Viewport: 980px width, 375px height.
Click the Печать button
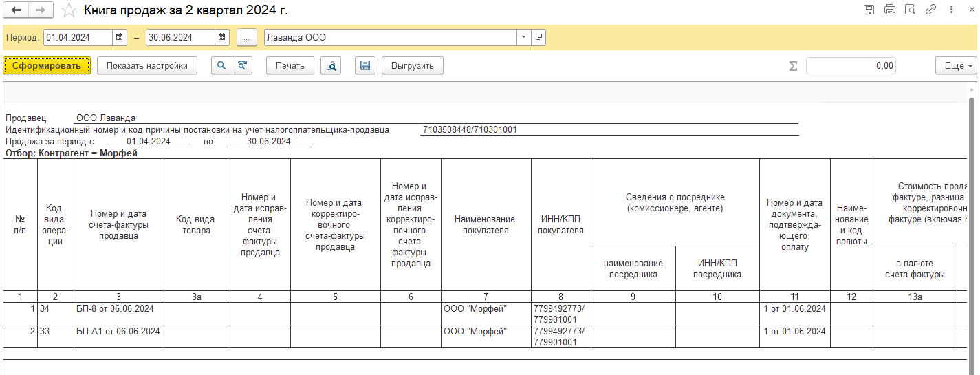point(290,65)
